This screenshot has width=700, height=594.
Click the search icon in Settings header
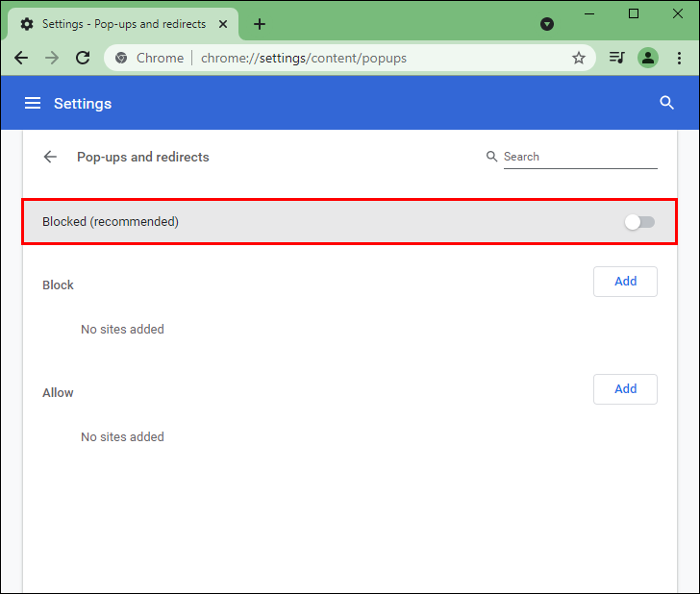666,103
